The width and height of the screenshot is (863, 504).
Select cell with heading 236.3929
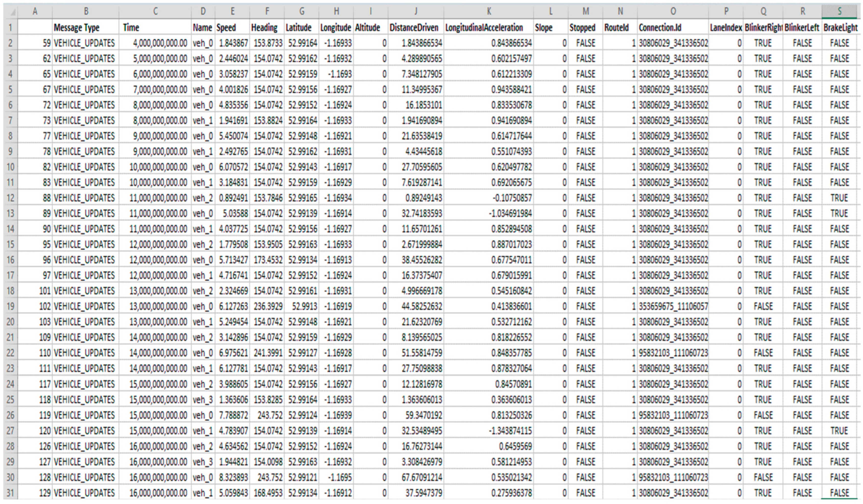(x=267, y=306)
